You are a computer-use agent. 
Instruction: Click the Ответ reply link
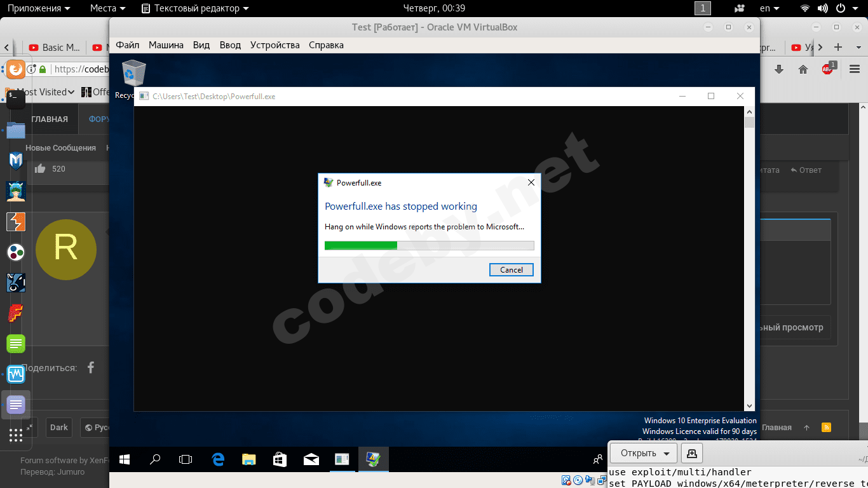pyautogui.click(x=806, y=170)
